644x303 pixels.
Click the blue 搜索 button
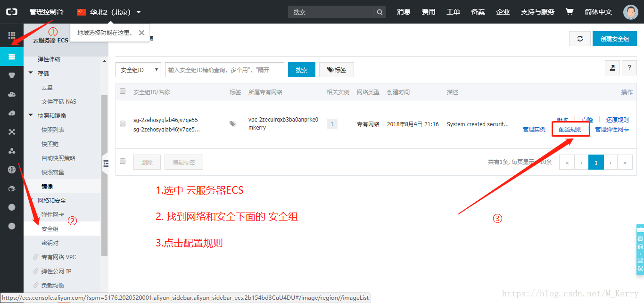302,70
